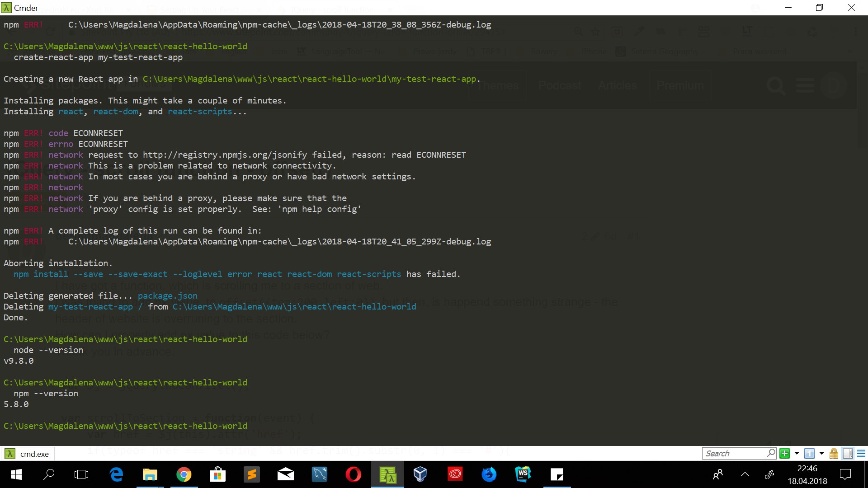Open the Windows Start menu

pyautogui.click(x=16, y=474)
